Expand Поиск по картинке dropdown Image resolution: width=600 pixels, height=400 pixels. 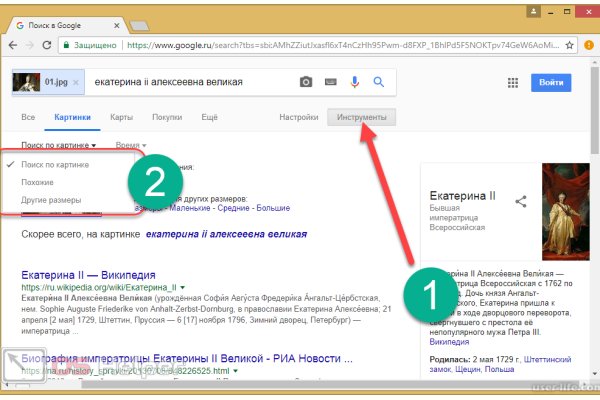59,145
